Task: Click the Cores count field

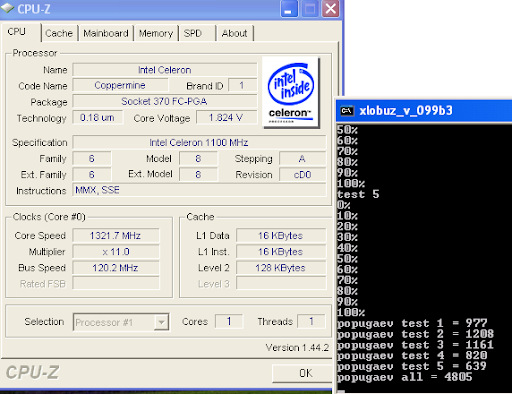Action: (x=229, y=321)
